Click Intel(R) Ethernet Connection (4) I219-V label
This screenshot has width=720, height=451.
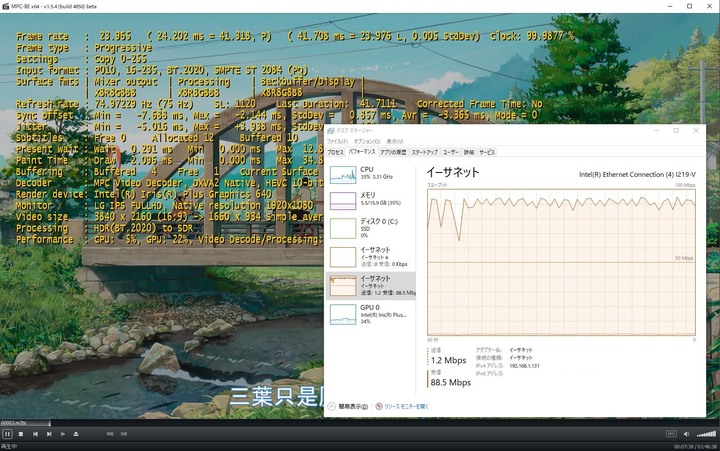(637, 175)
